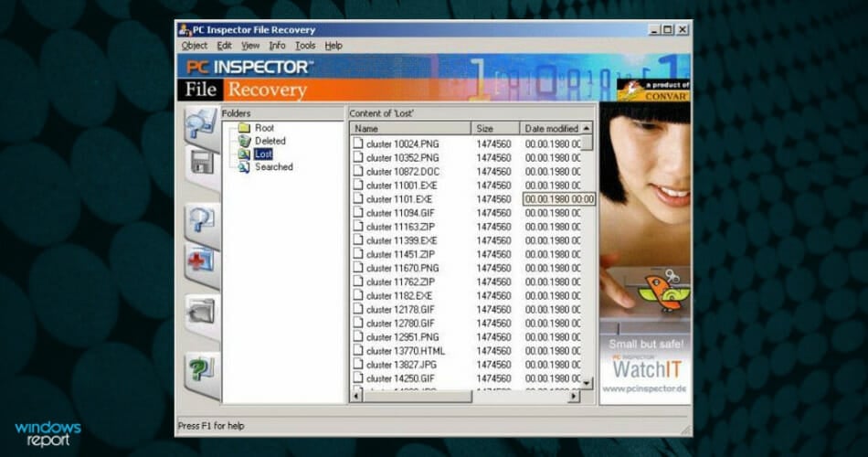
Task: Click file icon of cluster 11670.PNG
Action: tap(358, 268)
